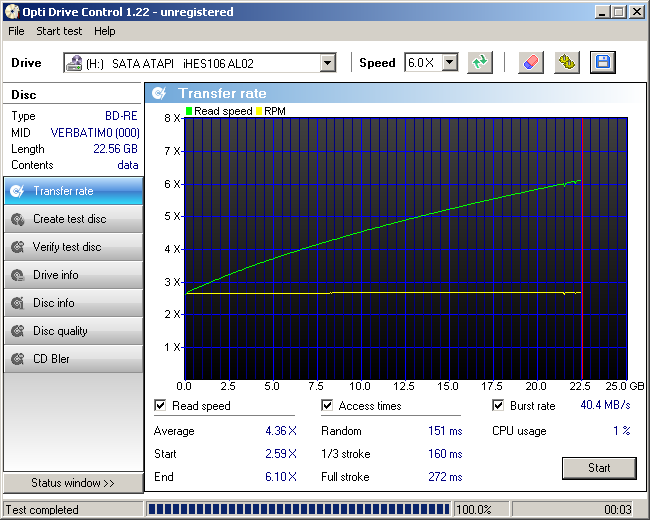Screen dimensions: 650x520
Task: Click the Verify test disc icon
Action: pyautogui.click(x=17, y=247)
